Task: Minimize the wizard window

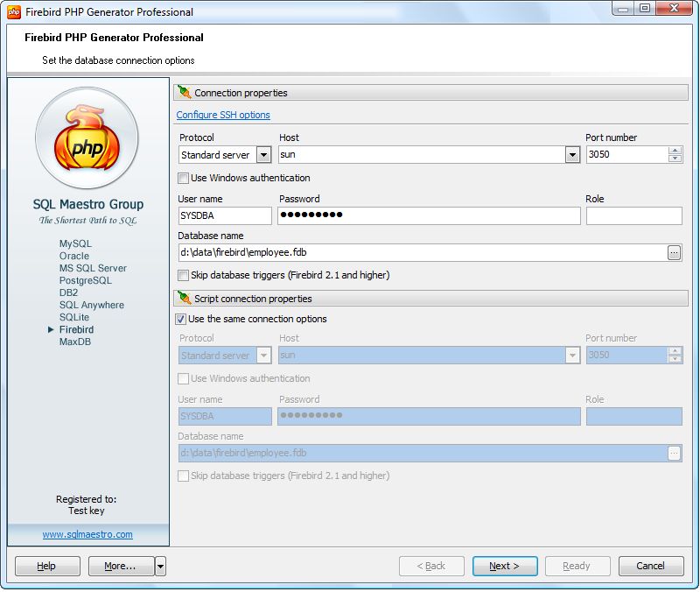Action: coord(624,8)
